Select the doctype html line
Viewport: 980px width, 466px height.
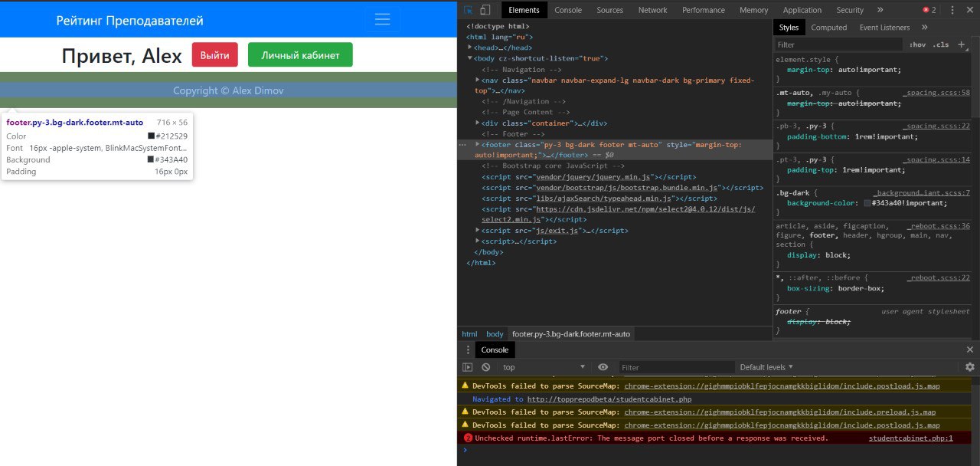pos(498,26)
